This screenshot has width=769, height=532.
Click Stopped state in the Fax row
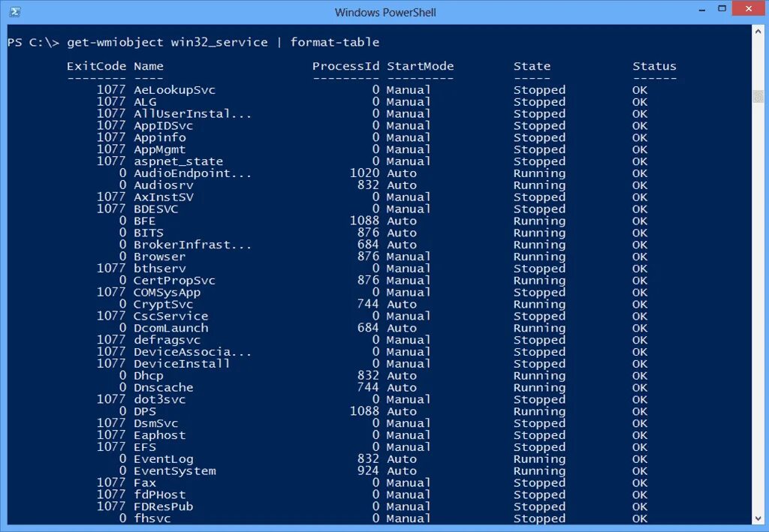tap(539, 483)
